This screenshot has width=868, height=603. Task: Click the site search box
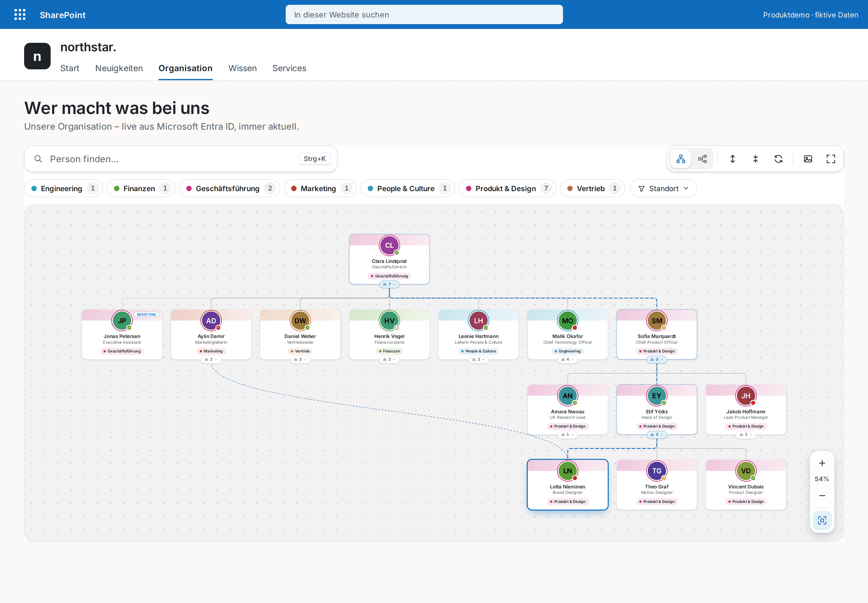424,15
